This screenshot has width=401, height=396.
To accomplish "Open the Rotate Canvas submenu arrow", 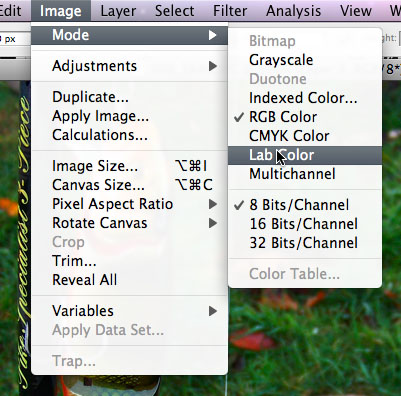I will [x=213, y=223].
